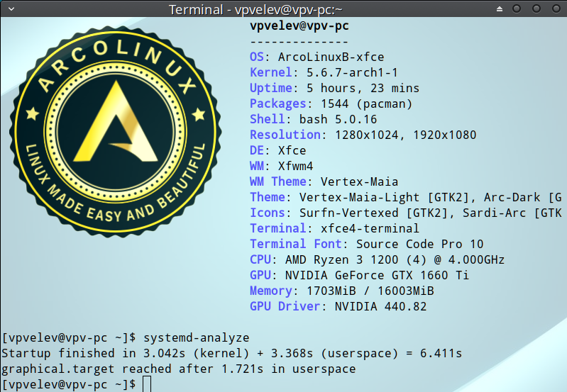Click the terminal title text
This screenshot has height=392, width=567.
pyautogui.click(x=255, y=9)
